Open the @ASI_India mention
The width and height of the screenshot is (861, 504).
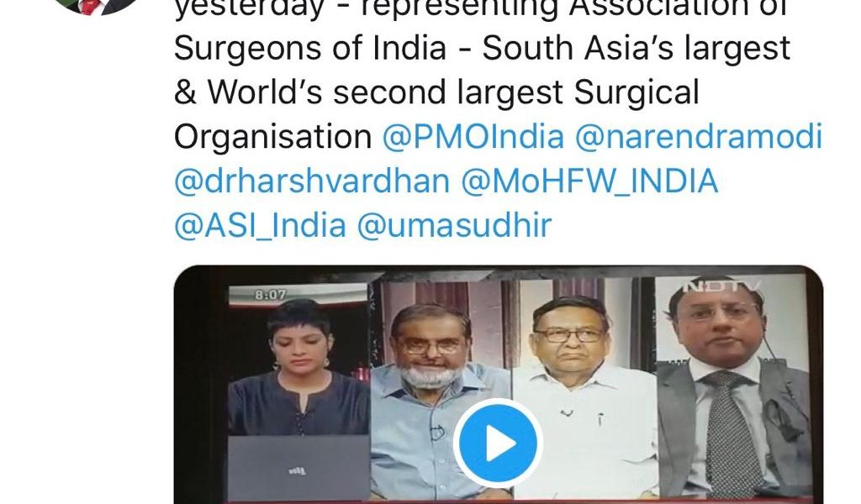(261, 226)
